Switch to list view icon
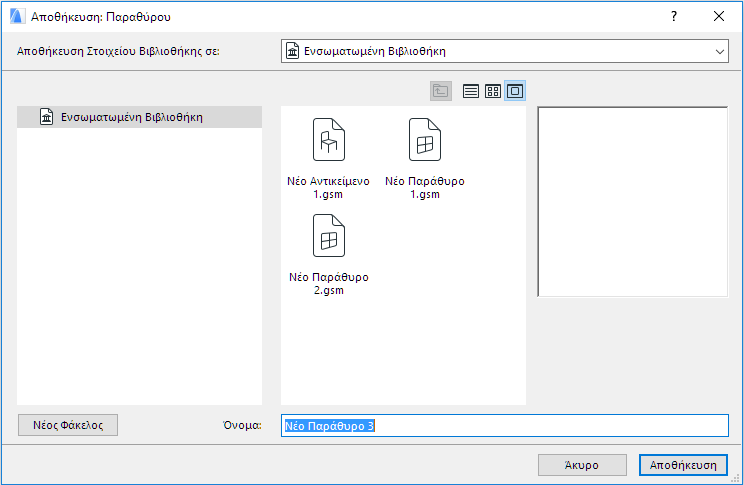Image resolution: width=744 pixels, height=485 pixels. pyautogui.click(x=471, y=91)
